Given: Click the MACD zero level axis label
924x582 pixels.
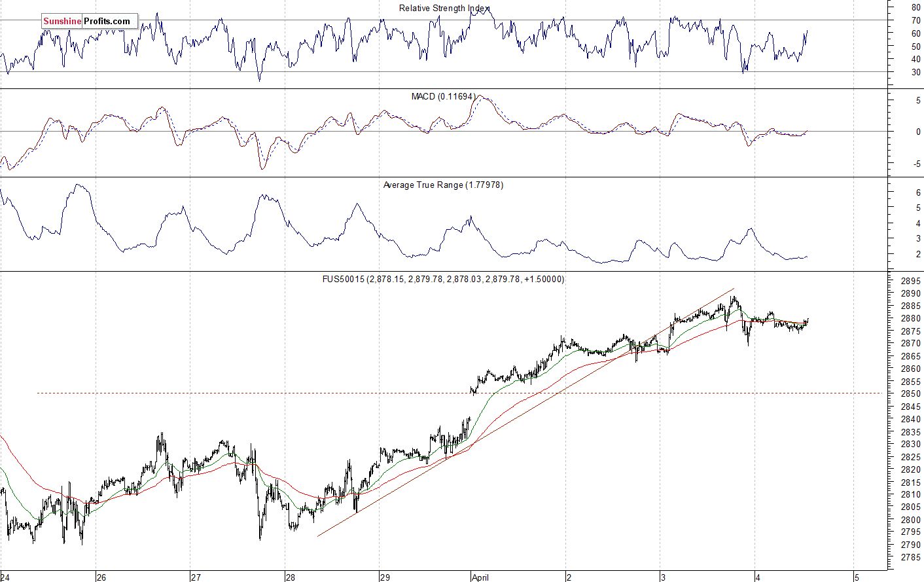Looking at the screenshot, I should tap(918, 132).
